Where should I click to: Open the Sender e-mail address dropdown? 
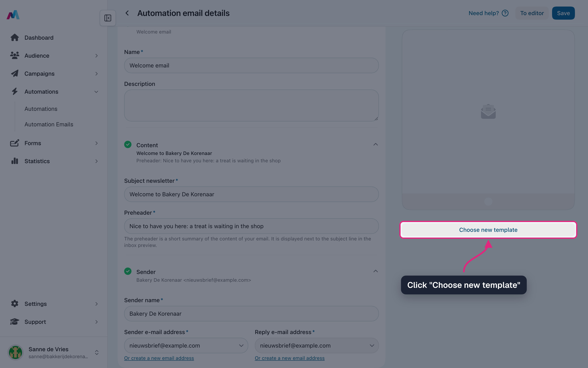pos(186,345)
